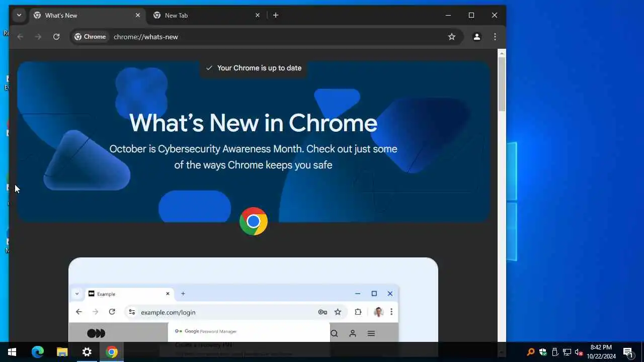644x362 pixels.
Task: Open File Explorer from the taskbar
Action: tap(62, 352)
